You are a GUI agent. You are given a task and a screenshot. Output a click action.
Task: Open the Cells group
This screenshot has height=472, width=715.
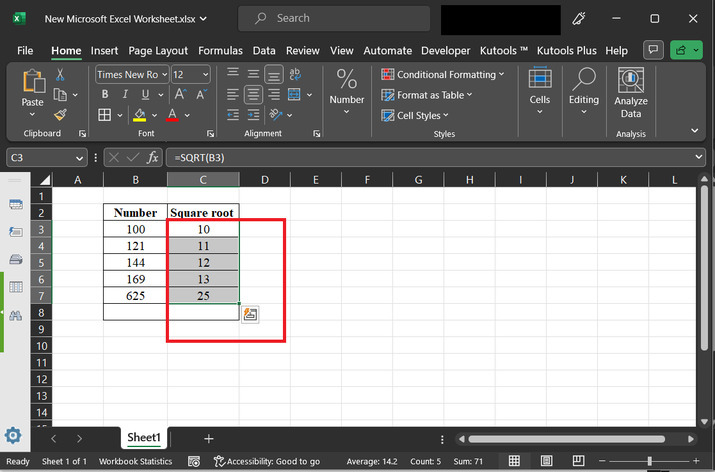(539, 91)
